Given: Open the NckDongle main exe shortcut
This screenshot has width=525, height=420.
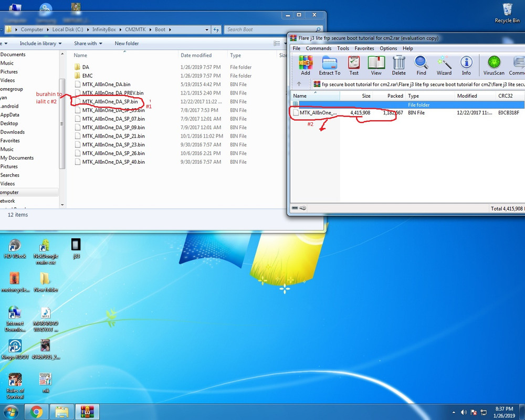Looking at the screenshot, I should point(46,252).
